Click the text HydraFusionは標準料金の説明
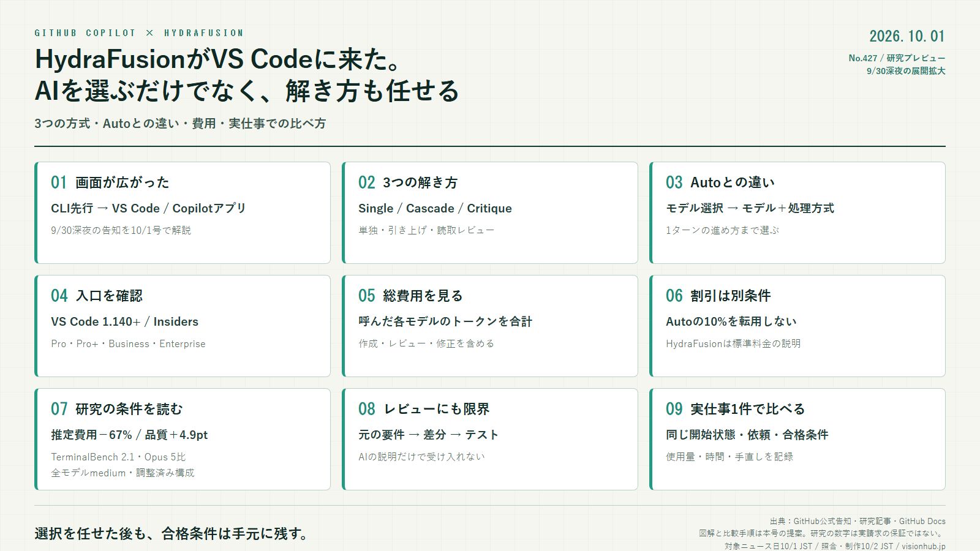980x551 pixels. [x=733, y=344]
